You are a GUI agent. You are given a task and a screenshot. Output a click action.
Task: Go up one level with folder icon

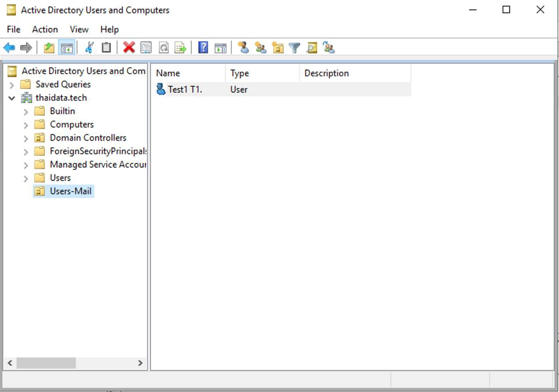coord(49,48)
